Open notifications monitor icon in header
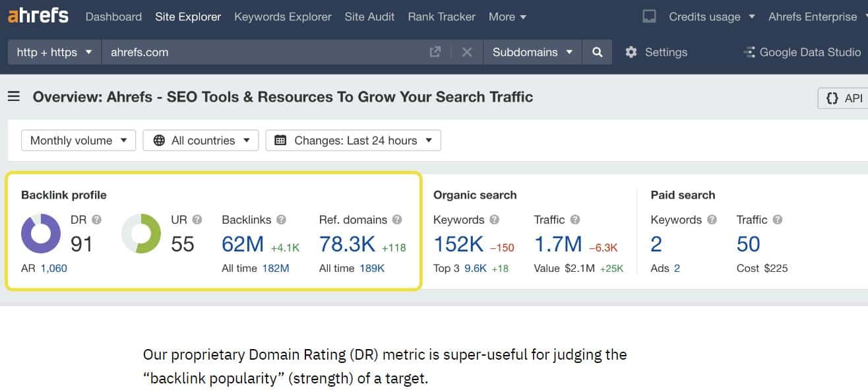The image size is (868, 390). tap(649, 16)
